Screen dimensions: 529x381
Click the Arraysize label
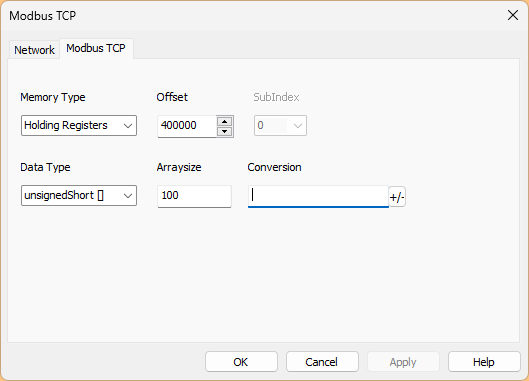tap(179, 167)
